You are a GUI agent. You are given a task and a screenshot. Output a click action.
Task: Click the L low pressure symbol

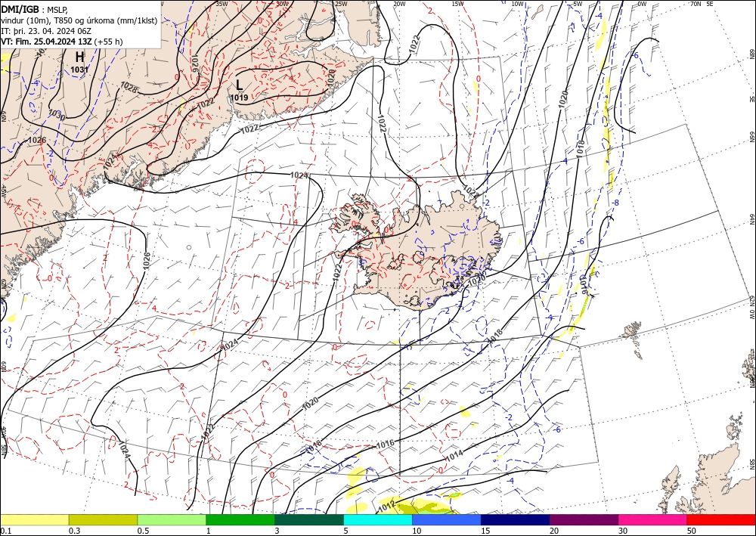point(239,85)
